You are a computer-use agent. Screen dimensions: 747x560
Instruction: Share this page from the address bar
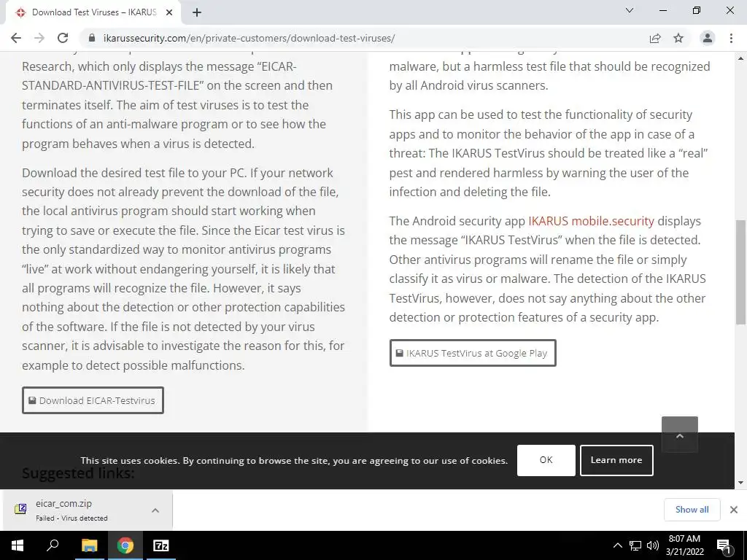(655, 38)
